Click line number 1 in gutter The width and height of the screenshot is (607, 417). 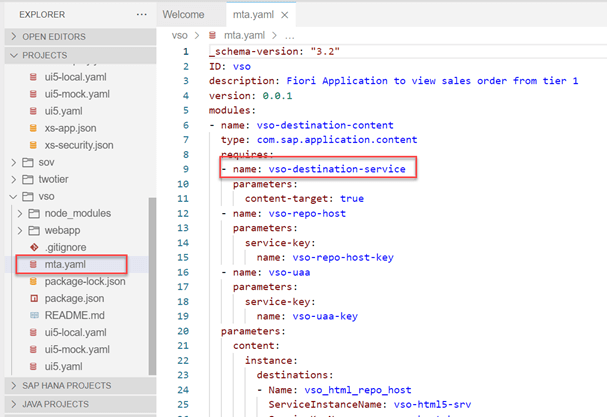point(186,51)
